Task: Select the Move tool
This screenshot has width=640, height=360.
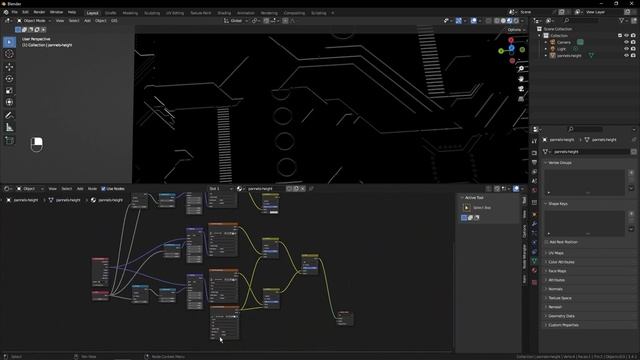Action: pyautogui.click(x=9, y=67)
